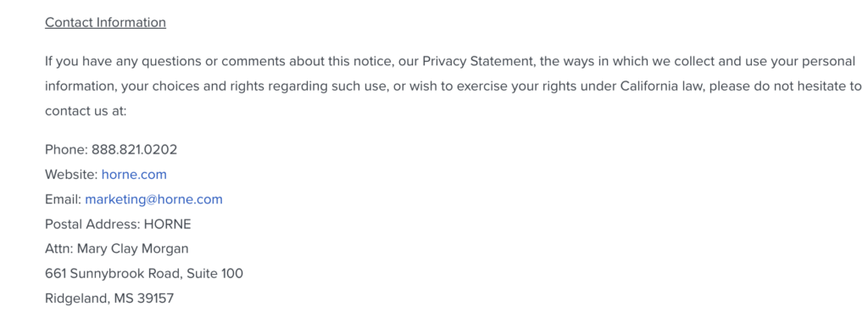868x329 pixels.
Task: Click the 'Phone:' label text
Action: point(66,149)
